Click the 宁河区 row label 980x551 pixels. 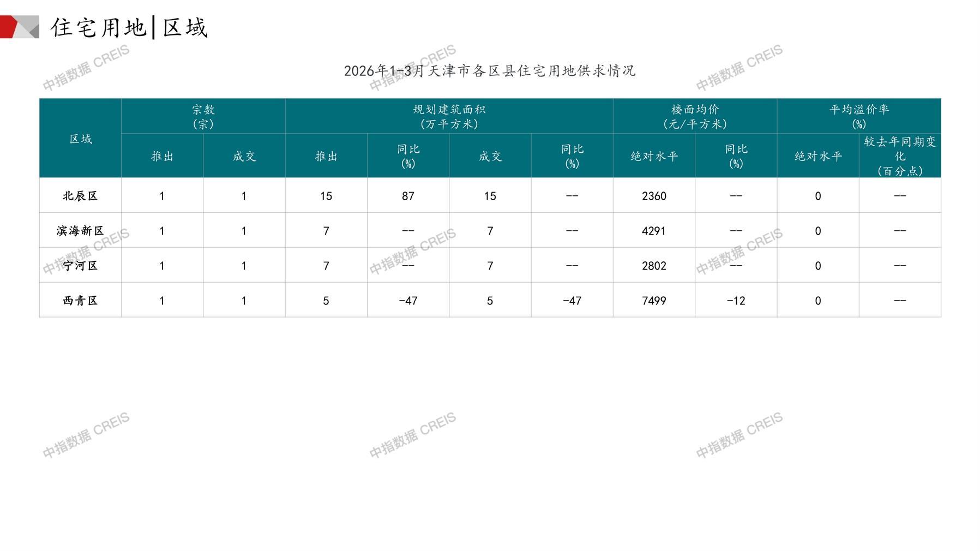click(x=80, y=266)
